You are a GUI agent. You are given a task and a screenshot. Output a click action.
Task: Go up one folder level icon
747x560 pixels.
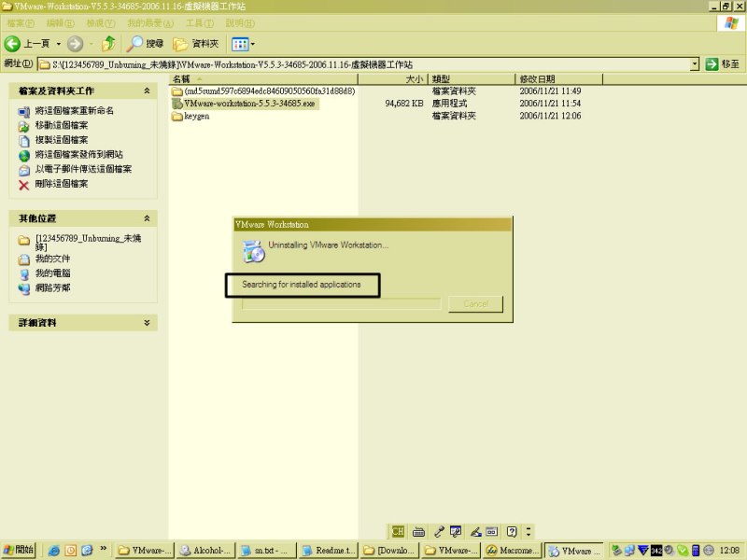pos(109,43)
